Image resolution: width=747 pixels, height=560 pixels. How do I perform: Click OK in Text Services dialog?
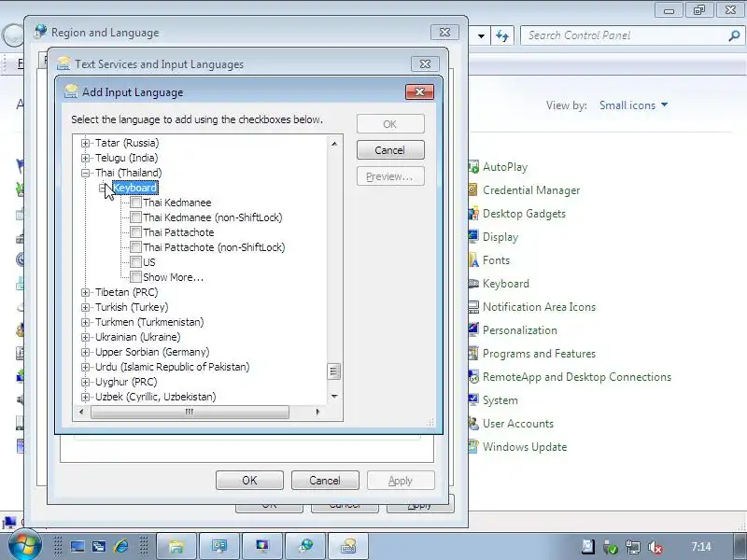coord(249,481)
